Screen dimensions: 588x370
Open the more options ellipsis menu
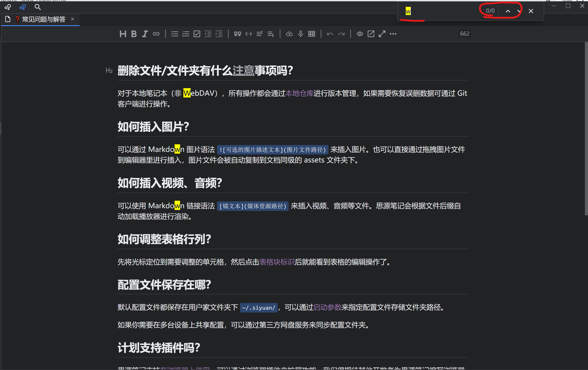tap(393, 34)
